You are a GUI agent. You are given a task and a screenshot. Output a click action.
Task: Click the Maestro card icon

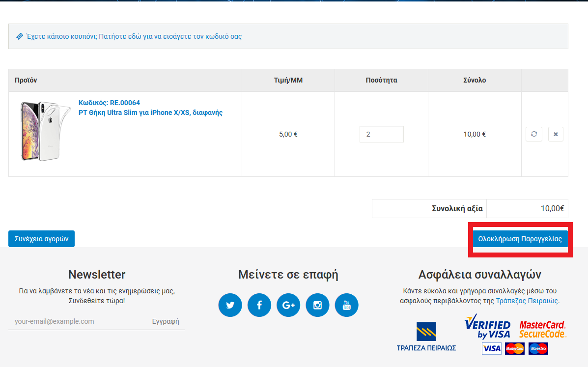pos(538,349)
